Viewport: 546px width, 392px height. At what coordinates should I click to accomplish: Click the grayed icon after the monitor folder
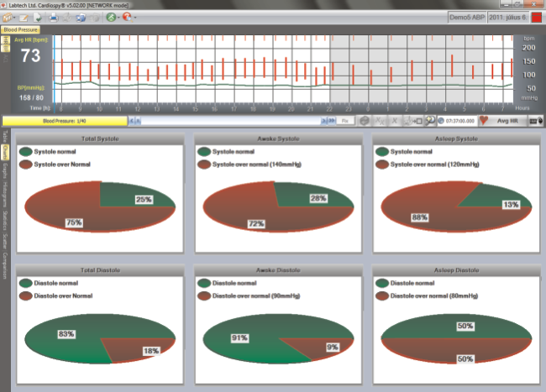click(x=94, y=17)
